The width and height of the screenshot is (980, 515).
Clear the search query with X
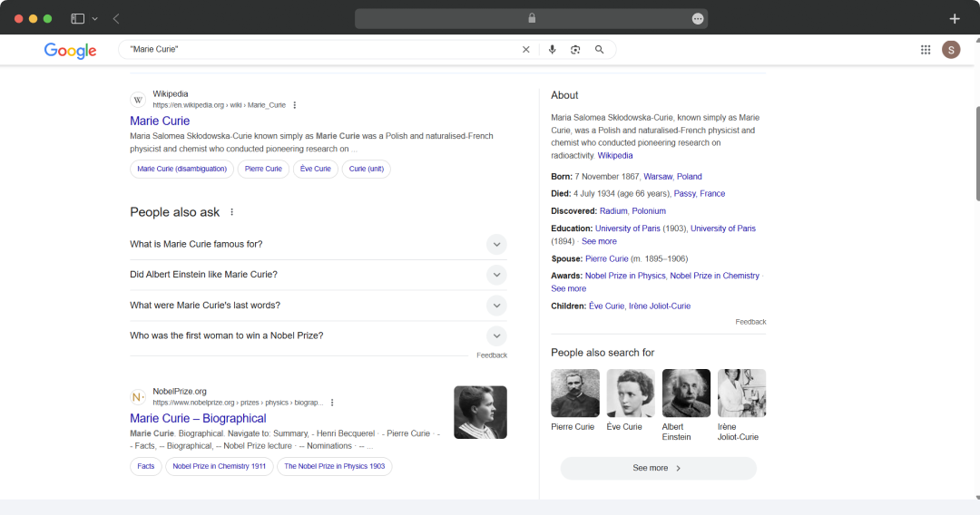point(525,49)
